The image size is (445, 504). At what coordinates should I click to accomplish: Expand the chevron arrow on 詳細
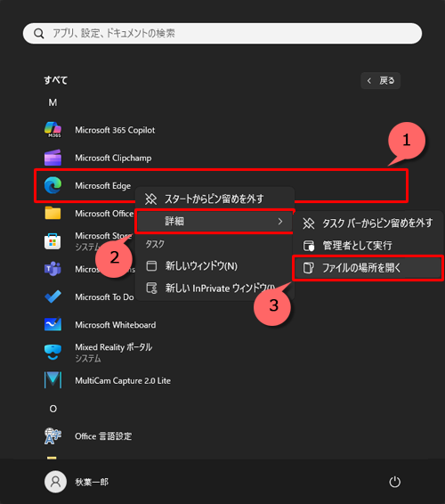[280, 221]
